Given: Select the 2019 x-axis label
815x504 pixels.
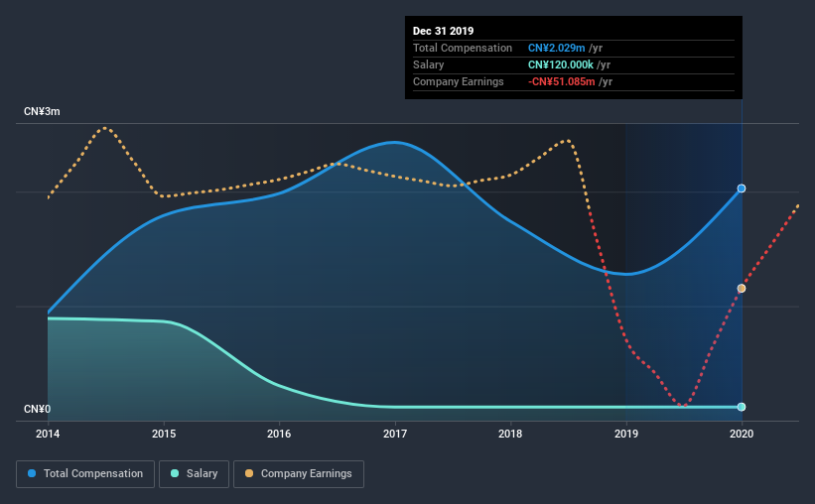Looking at the screenshot, I should (x=626, y=434).
